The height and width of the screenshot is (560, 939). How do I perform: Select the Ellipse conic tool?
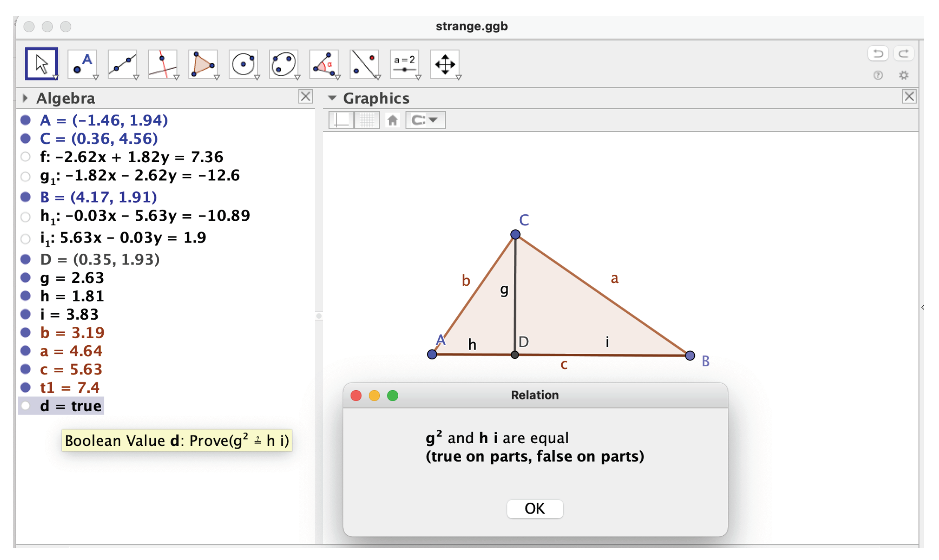pos(283,64)
